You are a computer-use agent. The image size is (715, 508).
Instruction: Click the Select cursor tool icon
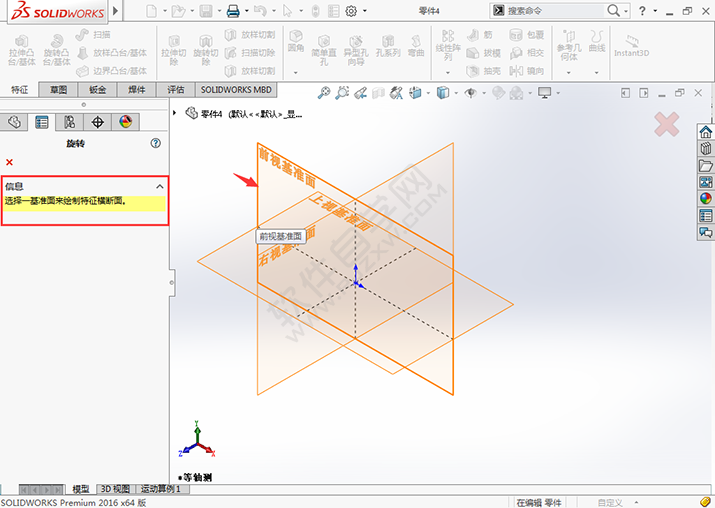tap(287, 10)
